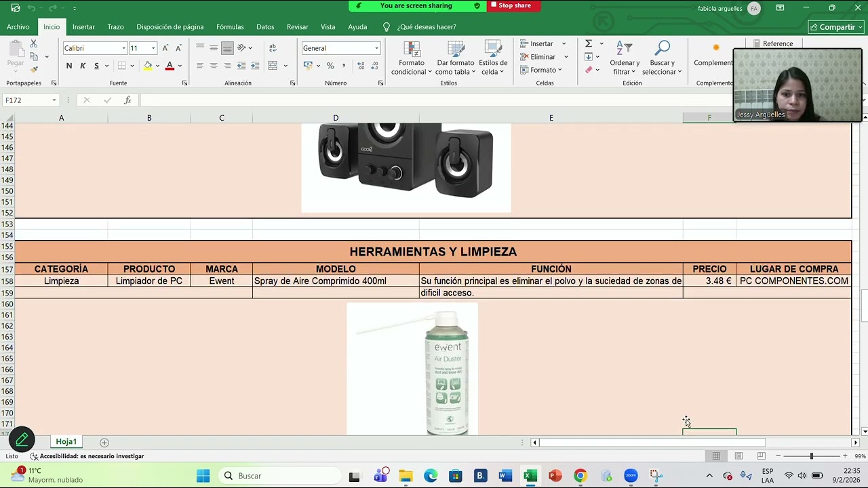Switch to the Vista tab
This screenshot has width=868, height=488.
[328, 27]
